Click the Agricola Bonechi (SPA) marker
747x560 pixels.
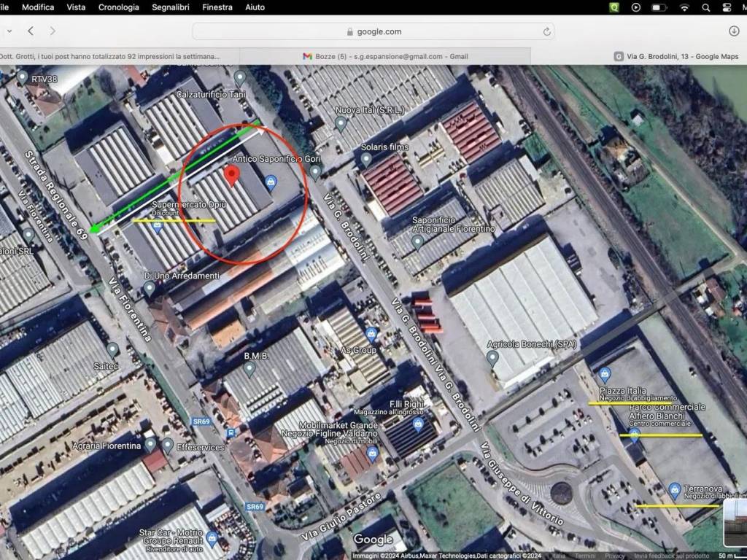492,357
